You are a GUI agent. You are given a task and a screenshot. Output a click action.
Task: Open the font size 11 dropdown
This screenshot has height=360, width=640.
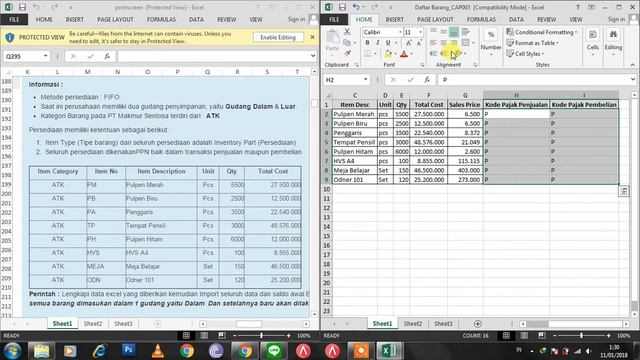click(x=420, y=32)
